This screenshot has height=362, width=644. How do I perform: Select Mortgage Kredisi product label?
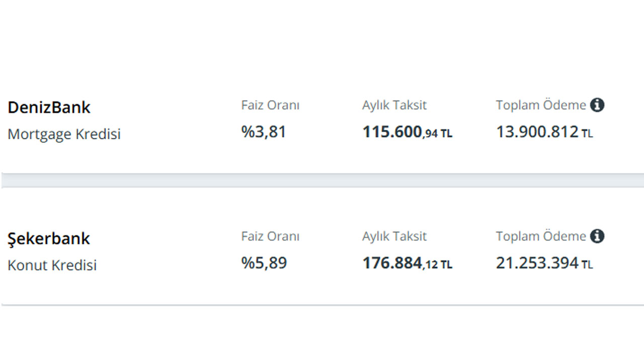[x=64, y=134]
